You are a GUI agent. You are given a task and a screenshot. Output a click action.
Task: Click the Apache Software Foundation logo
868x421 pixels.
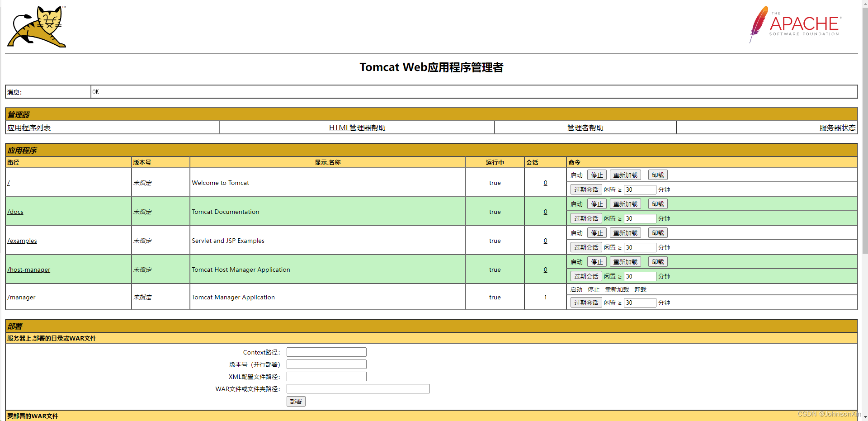click(795, 24)
